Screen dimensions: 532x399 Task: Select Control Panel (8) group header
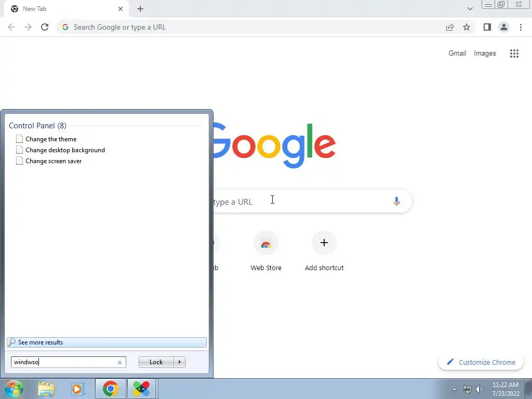click(x=37, y=126)
